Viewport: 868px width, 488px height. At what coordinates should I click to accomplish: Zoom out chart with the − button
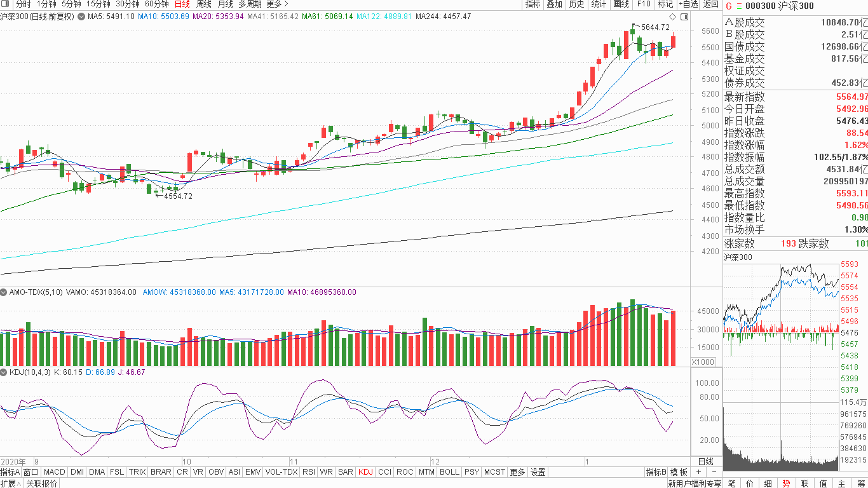(x=714, y=472)
